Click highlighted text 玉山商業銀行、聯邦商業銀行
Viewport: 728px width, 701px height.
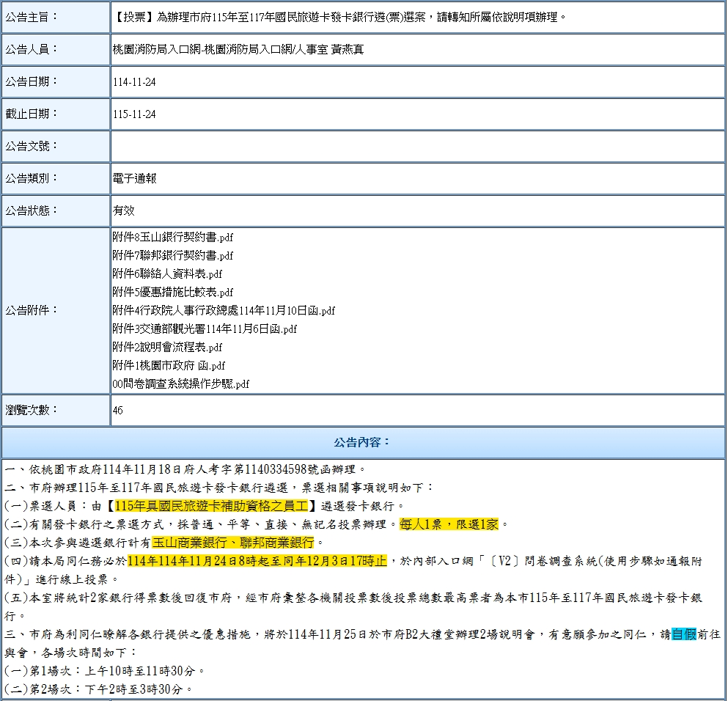232,543
